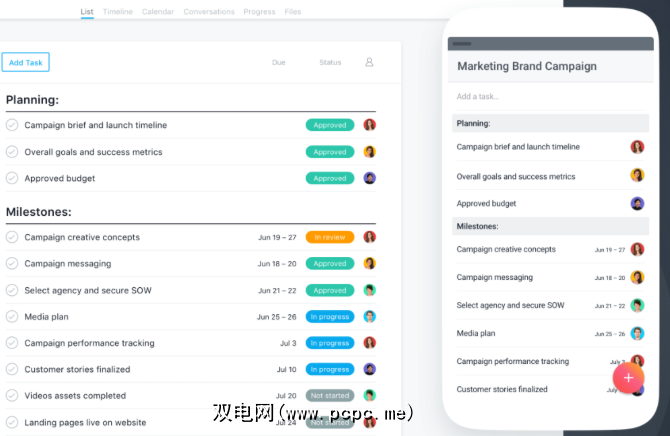The image size is (670, 436).
Task: Open Approved status of Campaign brief task
Action: pos(330,125)
